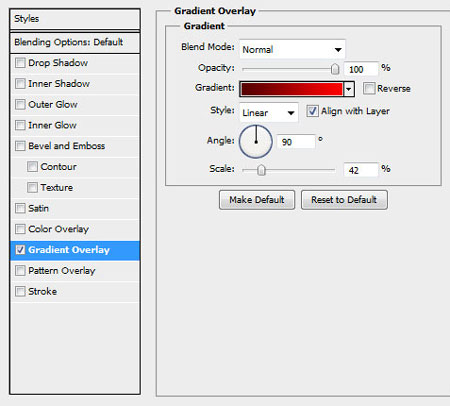Tick the Inner Glow checkbox
This screenshot has width=450, height=406.
(20, 125)
